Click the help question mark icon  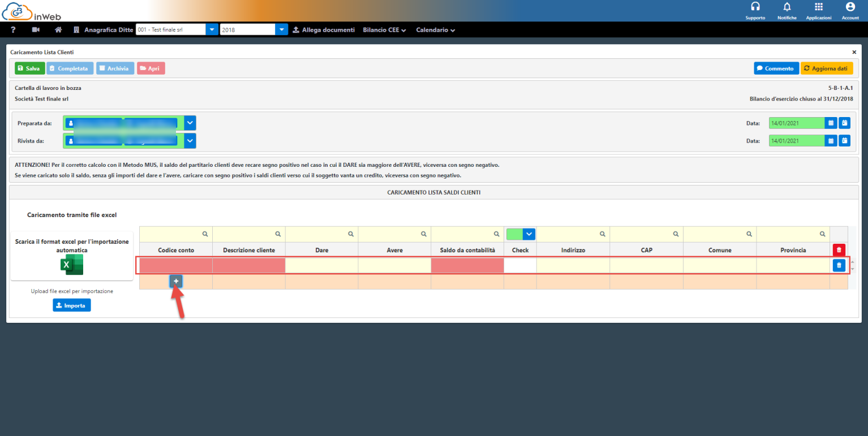(13, 30)
